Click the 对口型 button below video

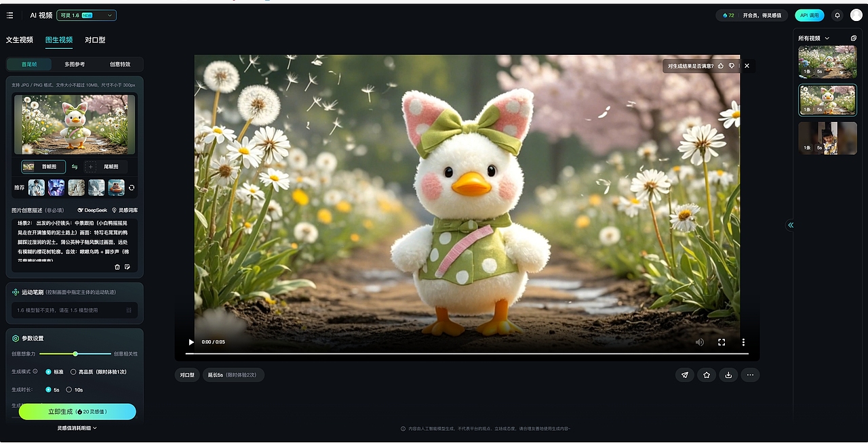(187, 375)
